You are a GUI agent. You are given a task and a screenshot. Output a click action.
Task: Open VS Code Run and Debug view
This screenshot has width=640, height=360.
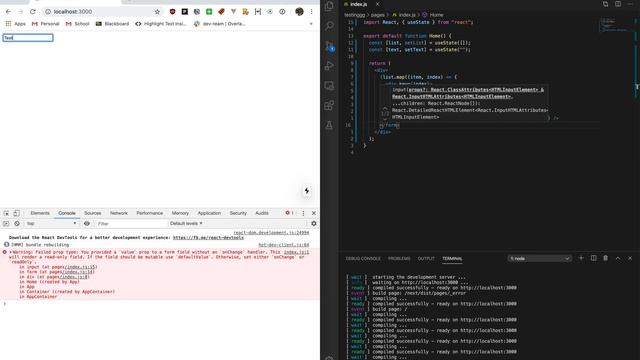pyautogui.click(x=329, y=66)
